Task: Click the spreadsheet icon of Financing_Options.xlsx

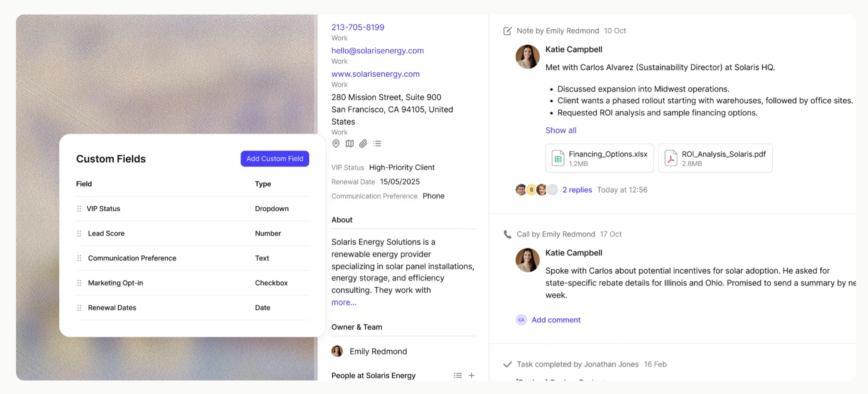Action: pos(558,158)
